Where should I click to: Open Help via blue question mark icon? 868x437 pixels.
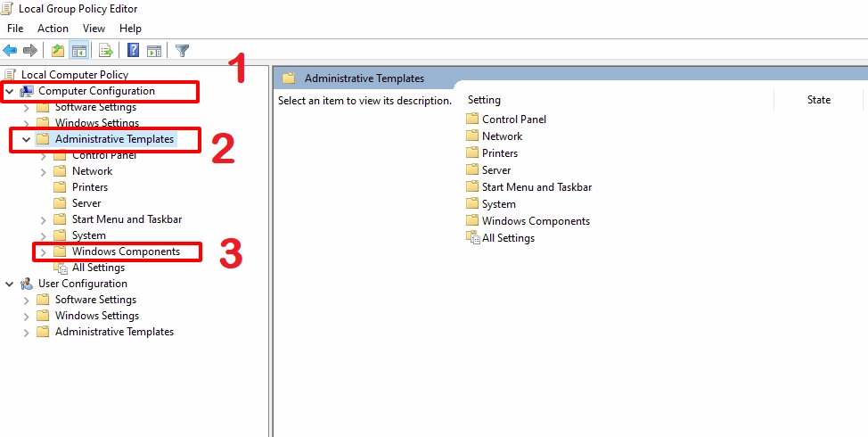[133, 51]
